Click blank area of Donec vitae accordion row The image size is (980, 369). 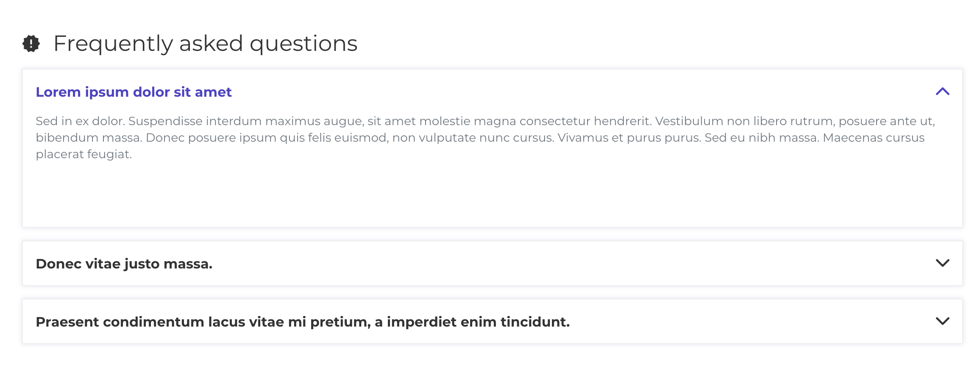point(572,263)
